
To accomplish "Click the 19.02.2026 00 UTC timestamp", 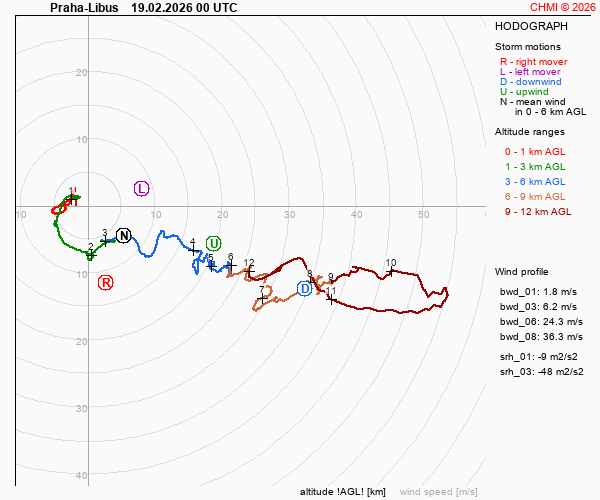I will [184, 7].
